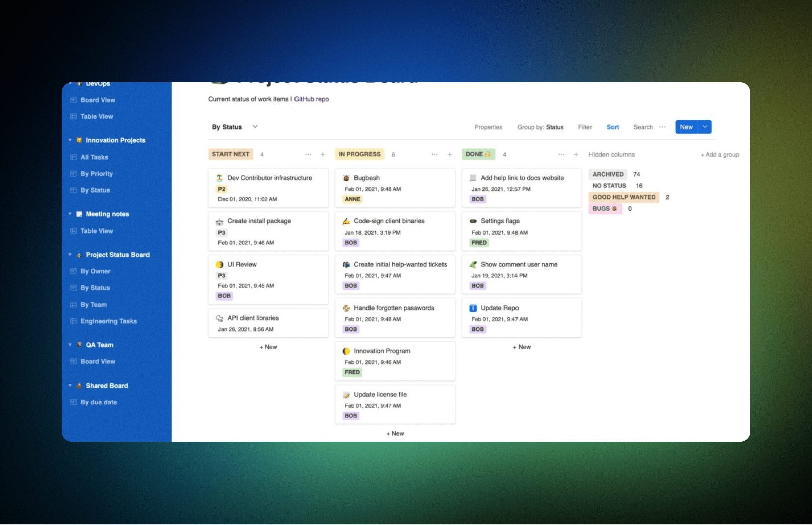The width and height of the screenshot is (812, 525).
Task: Click the ARCHIVED hidden column label
Action: tap(608, 174)
